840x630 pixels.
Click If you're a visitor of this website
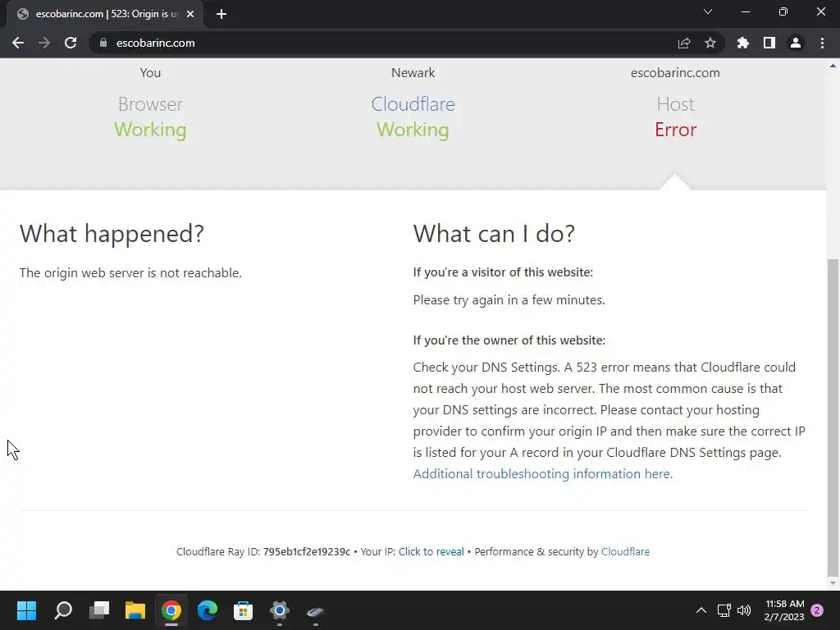tap(503, 272)
